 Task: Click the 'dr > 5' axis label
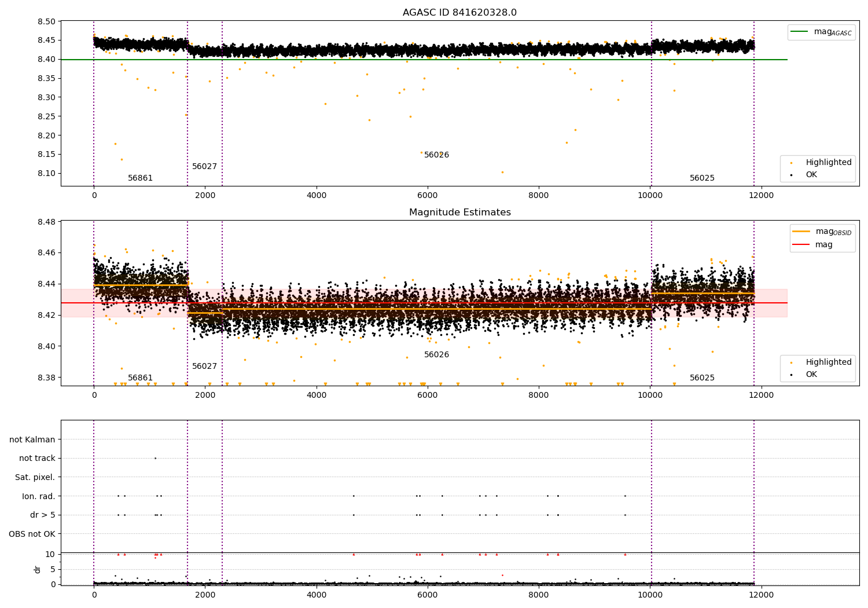[x=43, y=515]
